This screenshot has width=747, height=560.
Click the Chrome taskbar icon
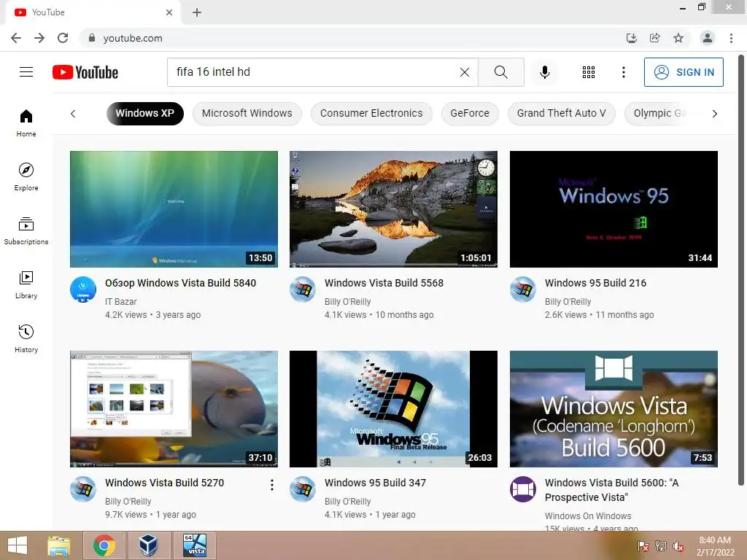[104, 545]
